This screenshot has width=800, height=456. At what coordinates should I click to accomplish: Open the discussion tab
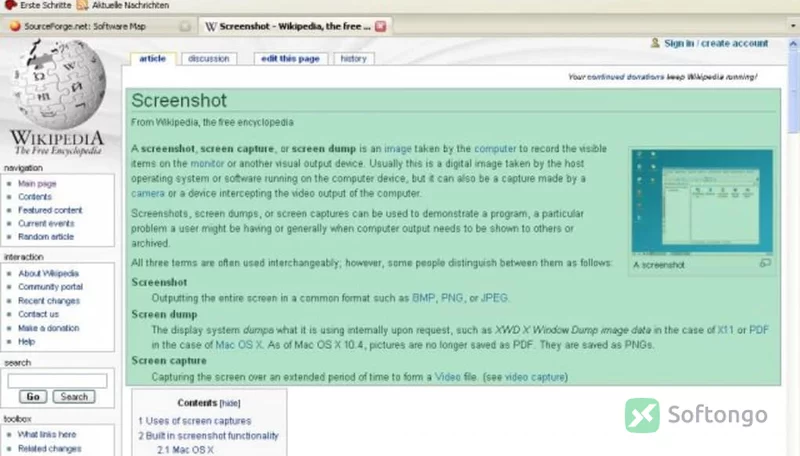[209, 59]
